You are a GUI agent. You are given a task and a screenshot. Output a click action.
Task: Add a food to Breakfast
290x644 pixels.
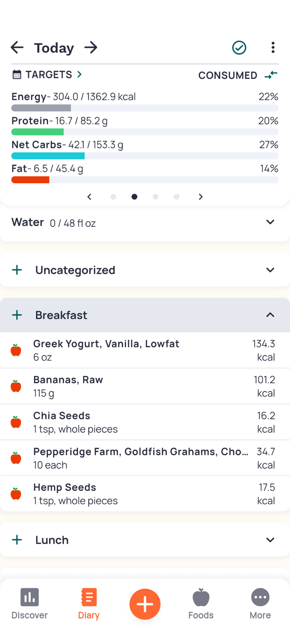click(17, 315)
